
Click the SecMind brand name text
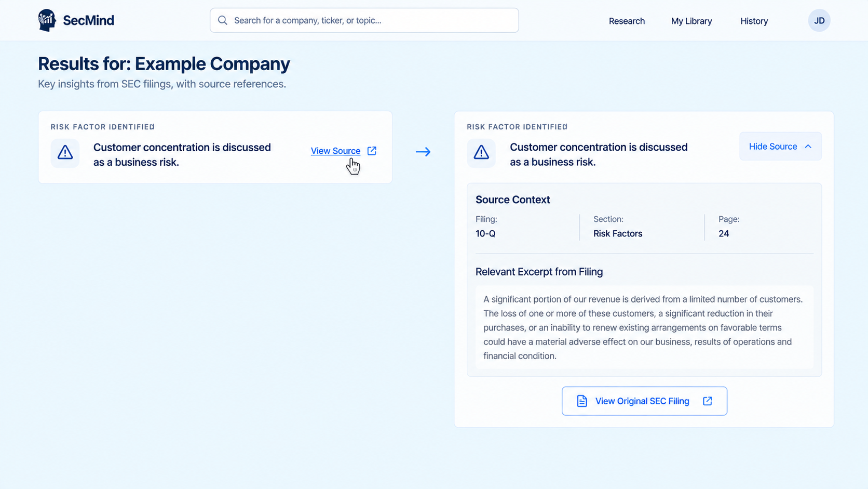88,20
